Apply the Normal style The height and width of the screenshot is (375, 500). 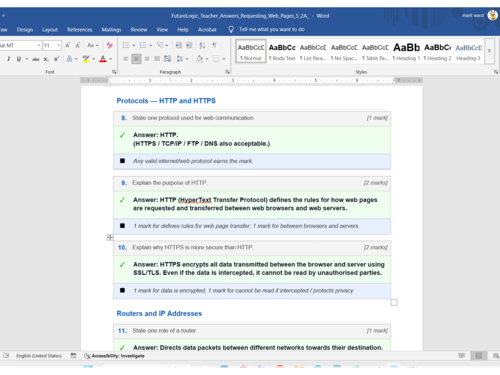click(x=251, y=51)
